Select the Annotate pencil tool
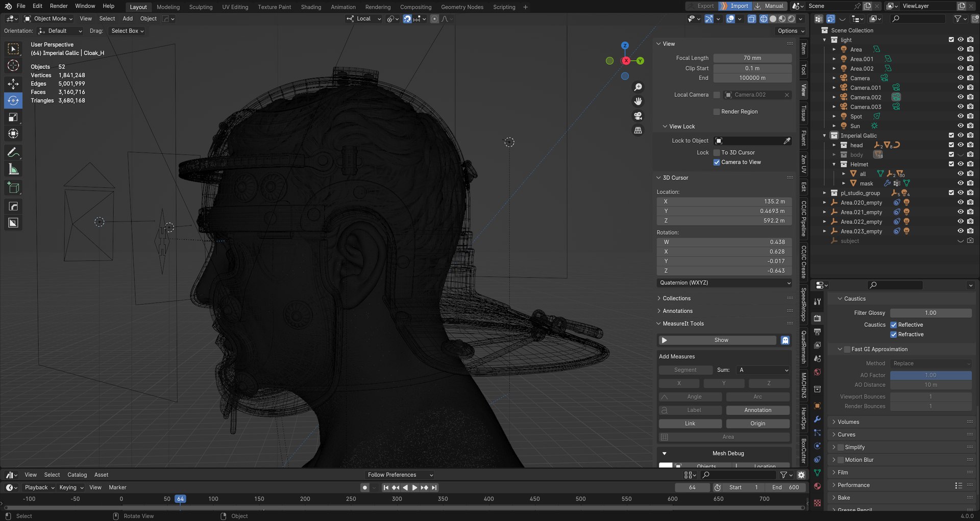This screenshot has width=980, height=521. tap(13, 153)
